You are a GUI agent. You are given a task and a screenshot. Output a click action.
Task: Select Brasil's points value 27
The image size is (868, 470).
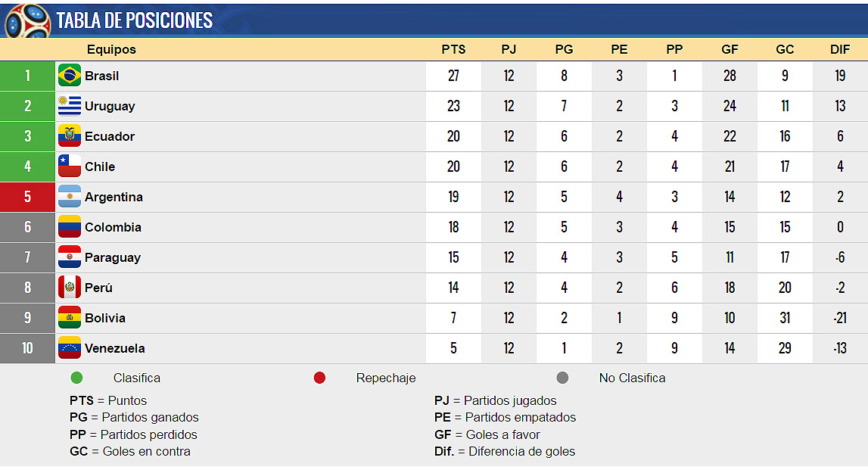453,76
